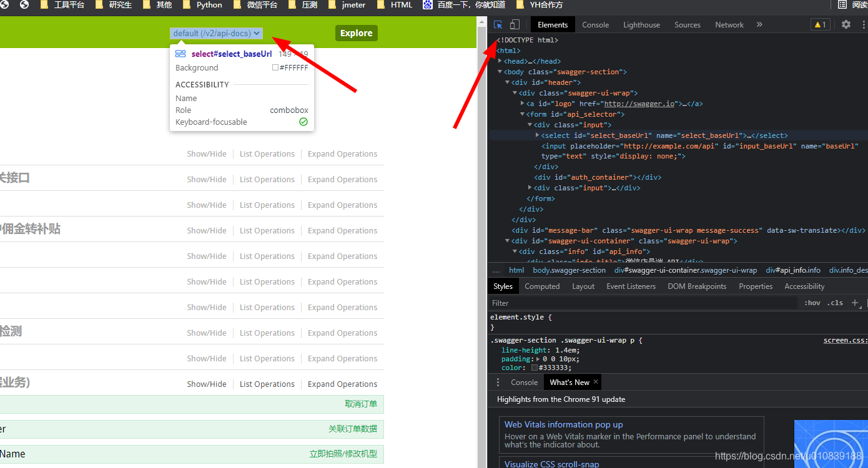The width and height of the screenshot is (868, 468).
Task: Select the div id auth_container line
Action: click(597, 177)
